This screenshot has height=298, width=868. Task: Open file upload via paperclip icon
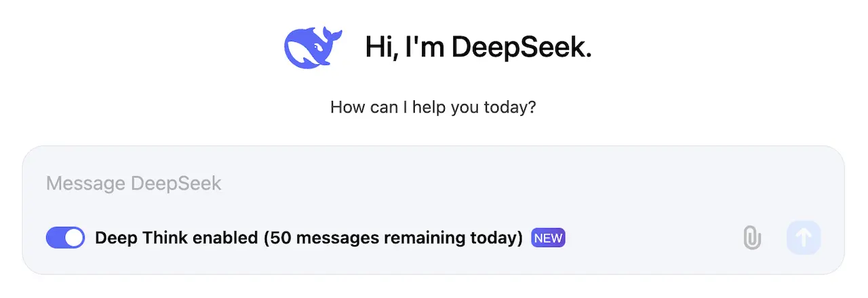pyautogui.click(x=752, y=238)
